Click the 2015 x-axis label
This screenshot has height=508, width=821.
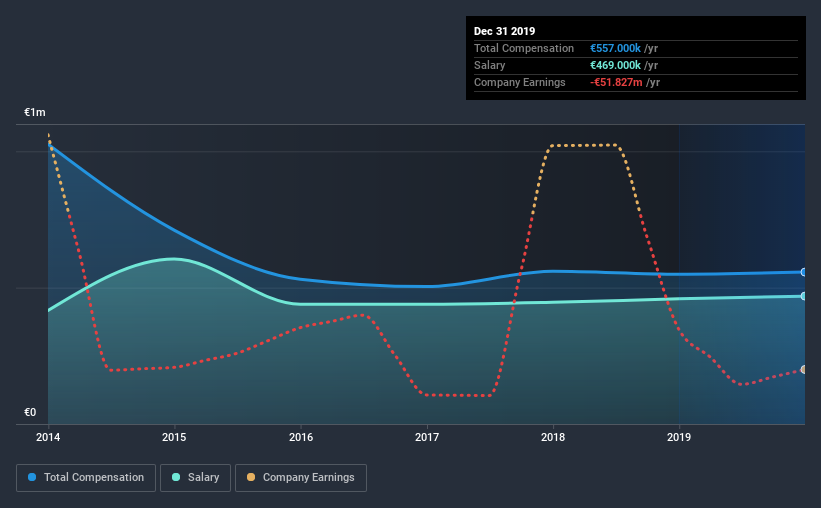click(x=174, y=437)
